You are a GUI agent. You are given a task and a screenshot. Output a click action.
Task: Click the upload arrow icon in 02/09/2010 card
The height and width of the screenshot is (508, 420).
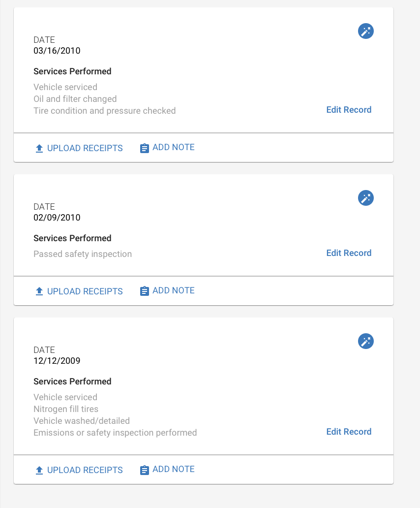click(x=39, y=291)
